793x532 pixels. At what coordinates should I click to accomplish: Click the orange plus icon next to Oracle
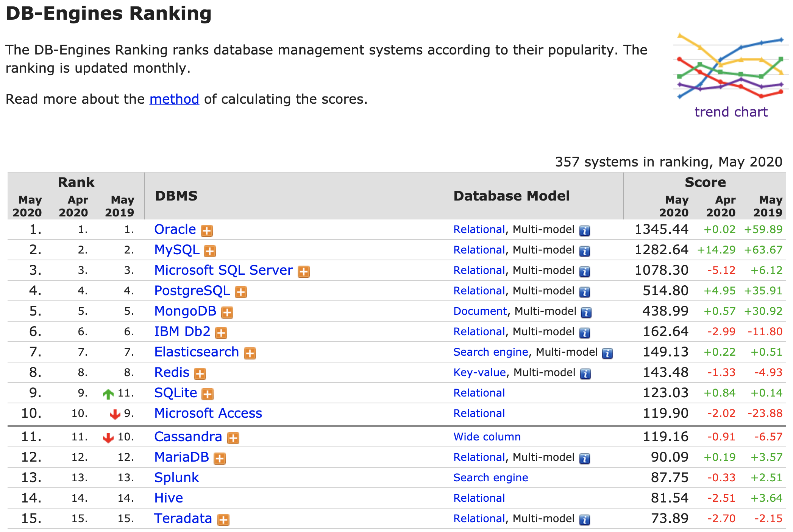click(206, 230)
